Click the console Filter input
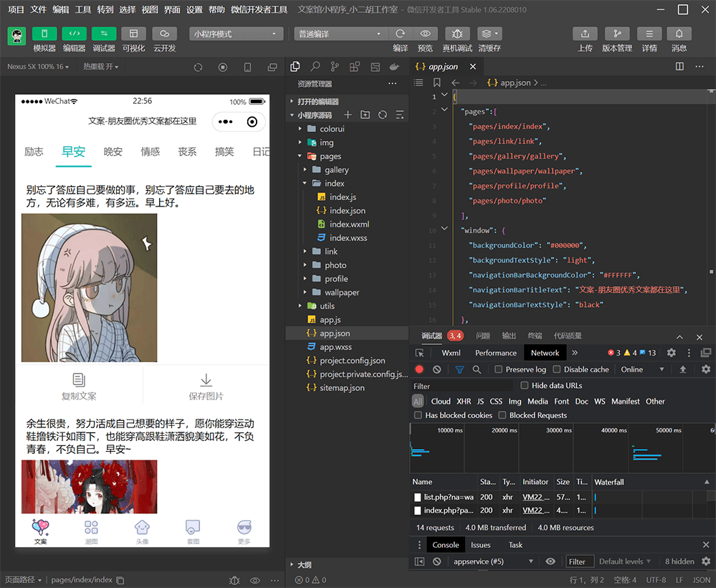The width and height of the screenshot is (716, 588). (x=580, y=561)
